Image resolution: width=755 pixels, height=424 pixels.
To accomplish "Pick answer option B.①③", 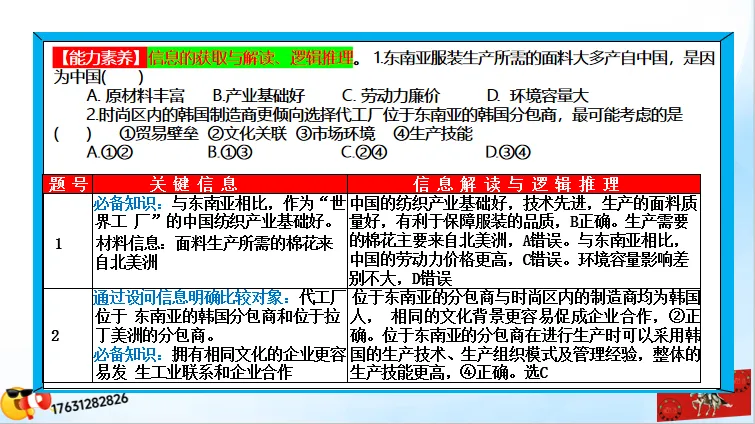I will pyautogui.click(x=230, y=152).
